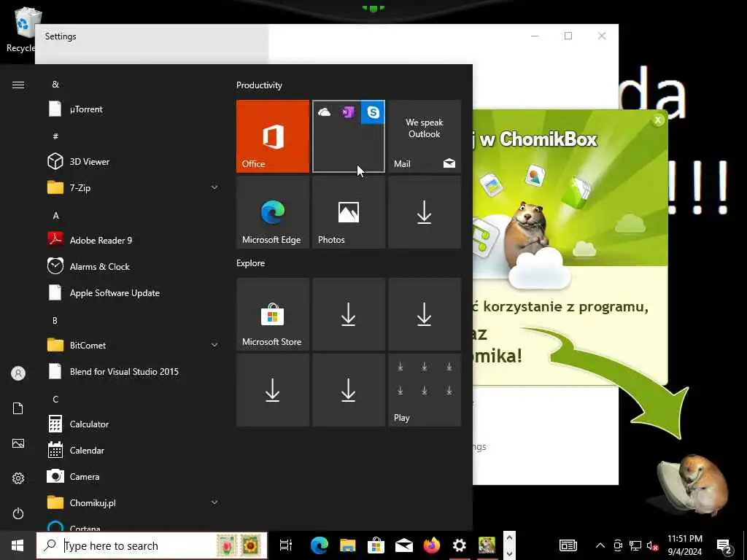The height and width of the screenshot is (560, 747).
Task: Launch the Microsoft Edge tile
Action: (x=273, y=212)
